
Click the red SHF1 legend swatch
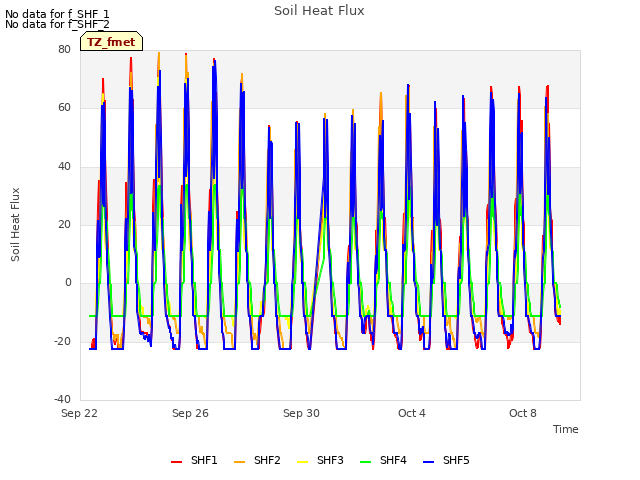tap(176, 462)
